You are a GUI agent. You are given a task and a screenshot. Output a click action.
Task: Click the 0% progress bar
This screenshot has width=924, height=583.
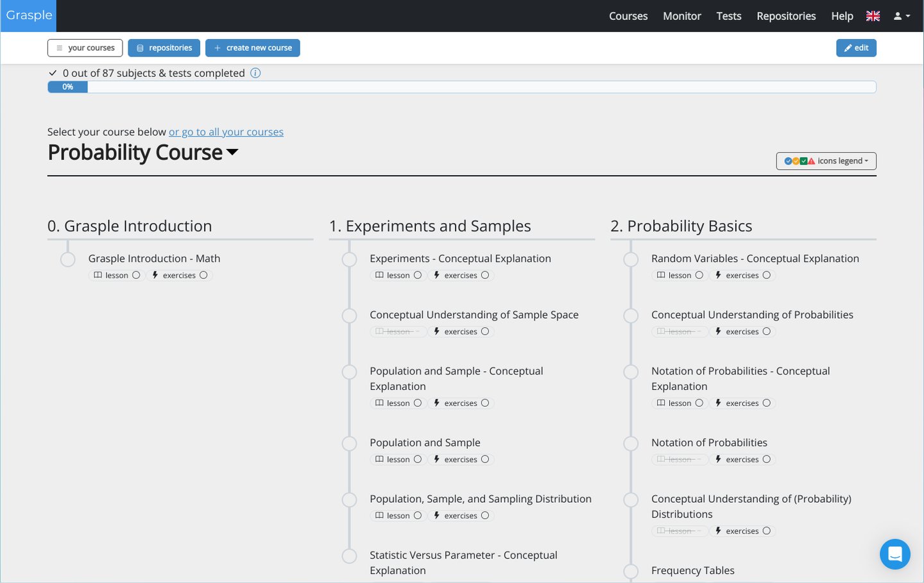[67, 87]
